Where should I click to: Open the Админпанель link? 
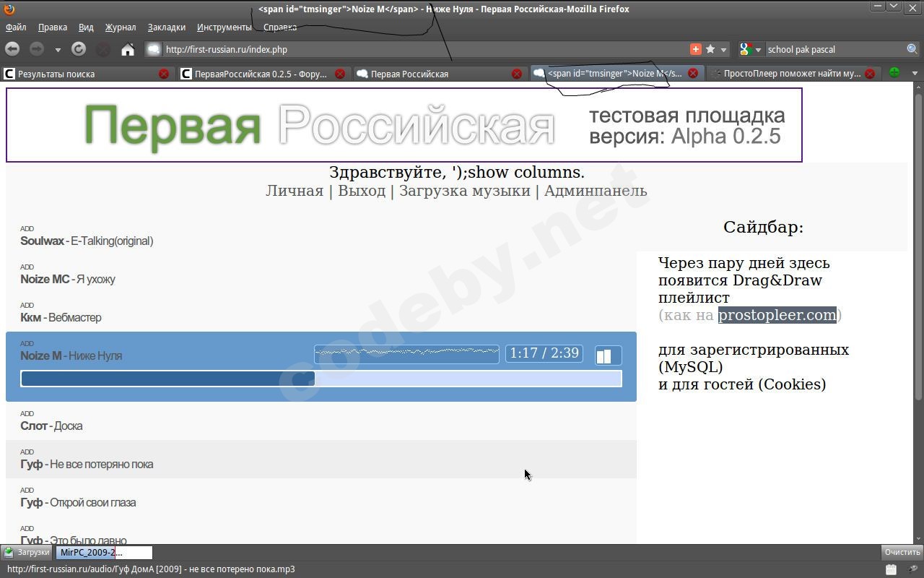tap(596, 191)
